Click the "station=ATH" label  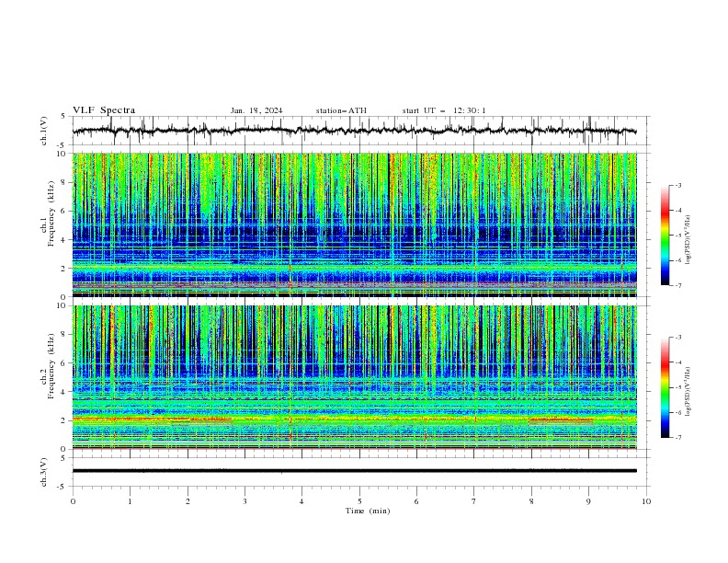341,110
